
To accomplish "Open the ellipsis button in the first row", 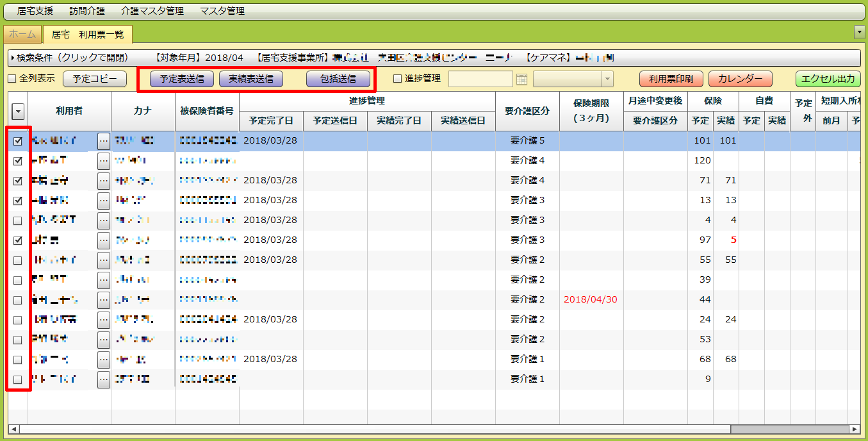I will click(104, 141).
